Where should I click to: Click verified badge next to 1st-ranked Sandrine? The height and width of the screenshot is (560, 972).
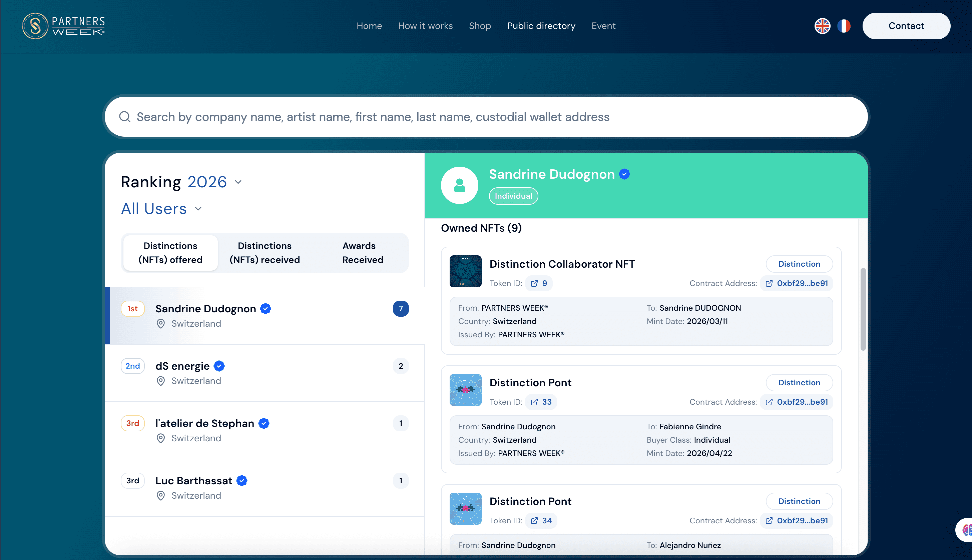click(266, 308)
